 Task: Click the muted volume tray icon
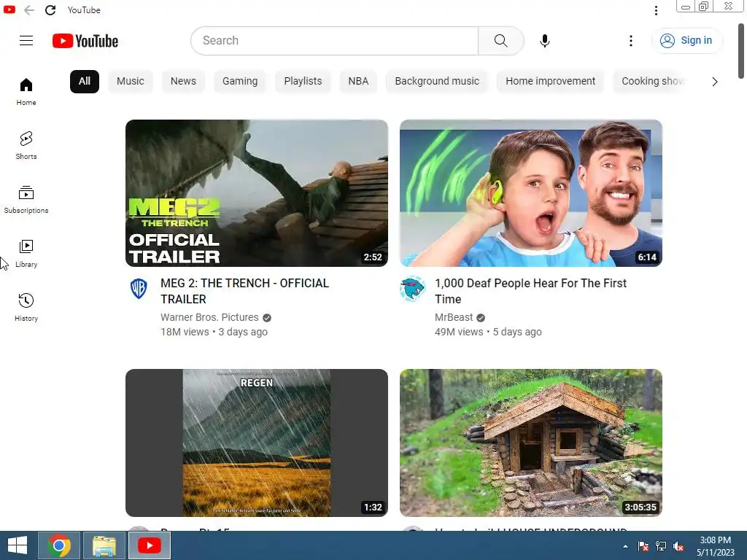[678, 546]
